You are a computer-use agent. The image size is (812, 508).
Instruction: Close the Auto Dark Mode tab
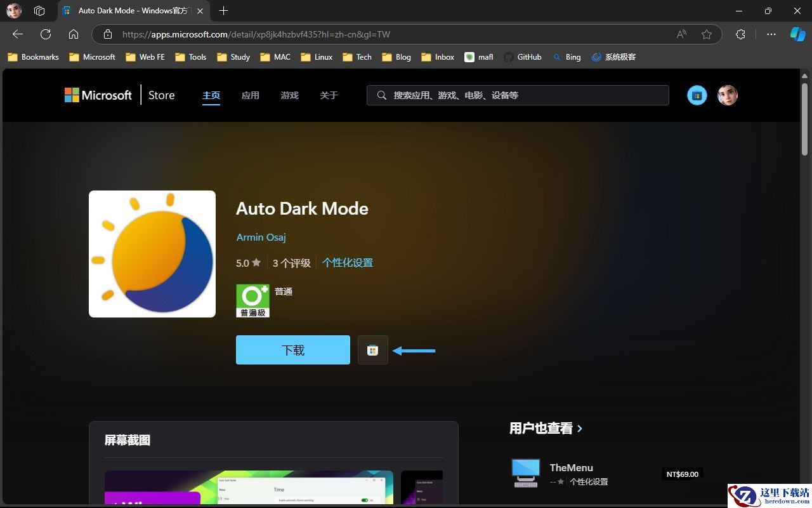(200, 11)
